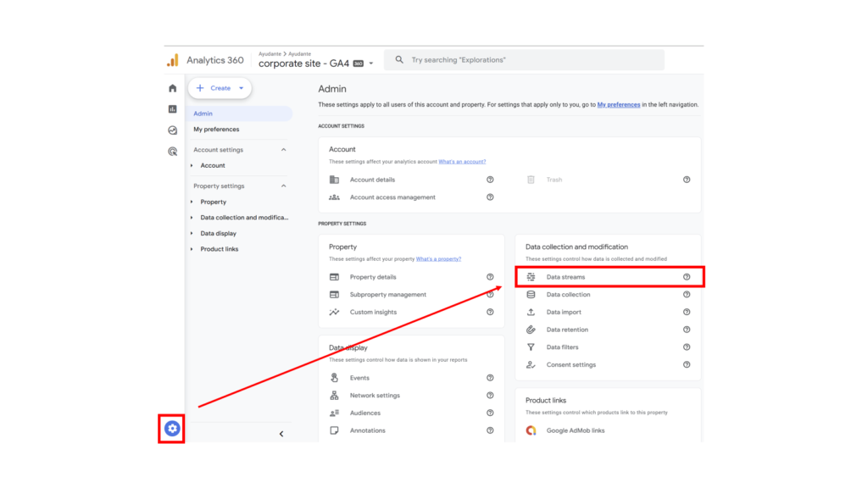Image resolution: width=868 pixels, height=488 pixels.
Task: Click help icon next to Data retention
Action: click(x=687, y=330)
